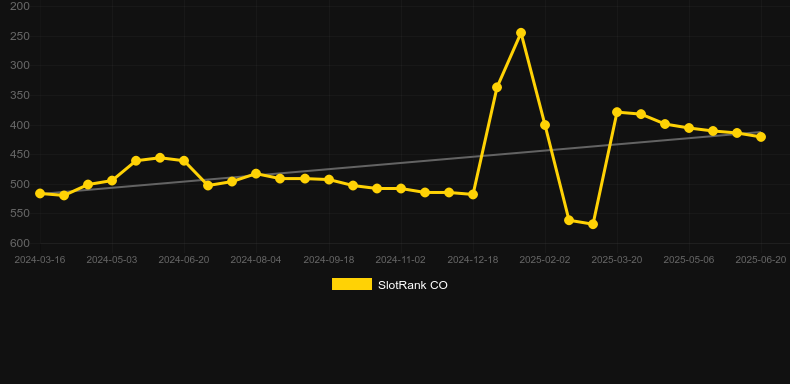The height and width of the screenshot is (384, 790).
Task: Select the rising point near 335 before peak
Action: point(497,87)
